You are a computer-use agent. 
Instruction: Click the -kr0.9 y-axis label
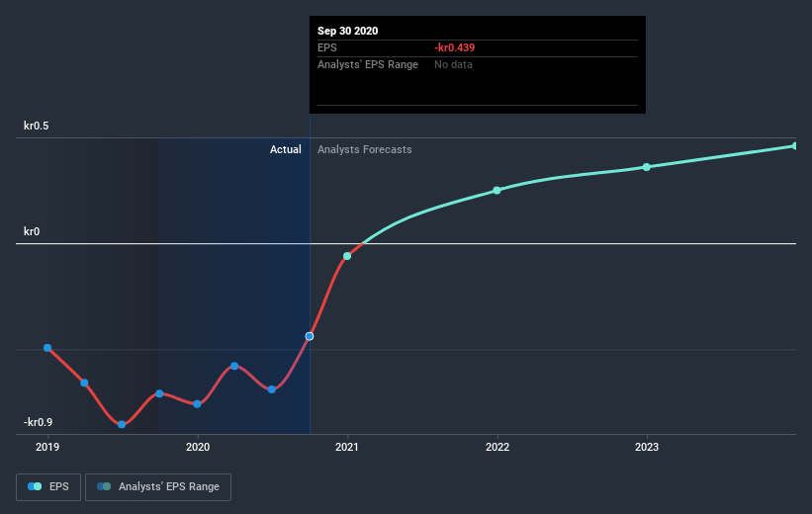38,422
